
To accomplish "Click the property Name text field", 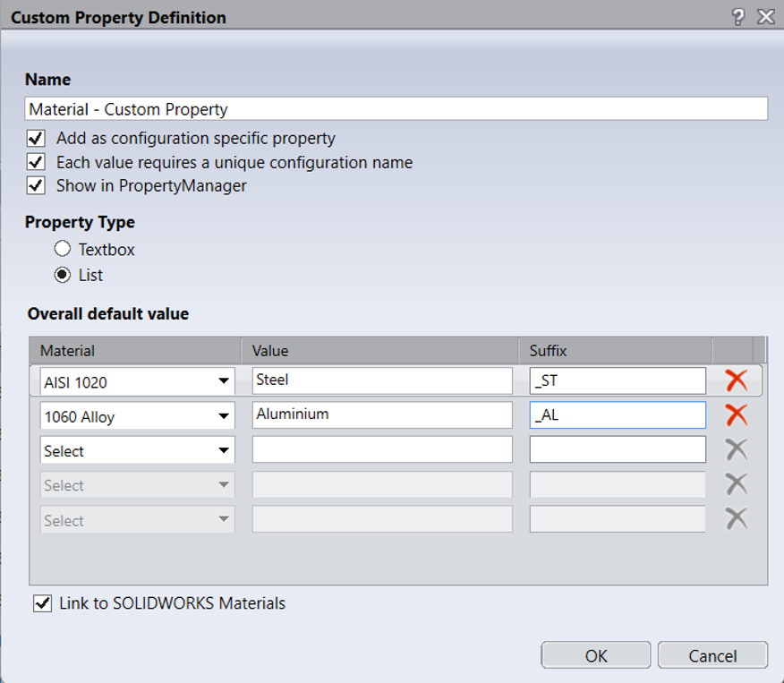I will coord(396,109).
